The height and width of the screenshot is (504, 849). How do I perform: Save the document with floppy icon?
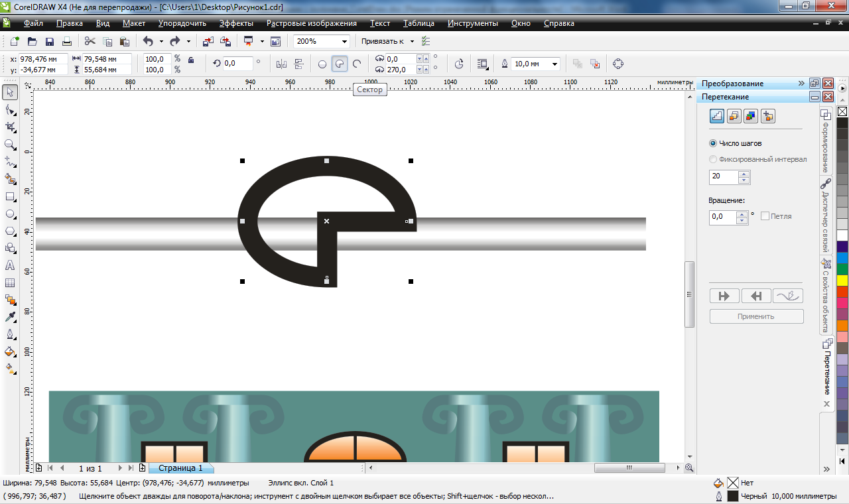point(49,41)
